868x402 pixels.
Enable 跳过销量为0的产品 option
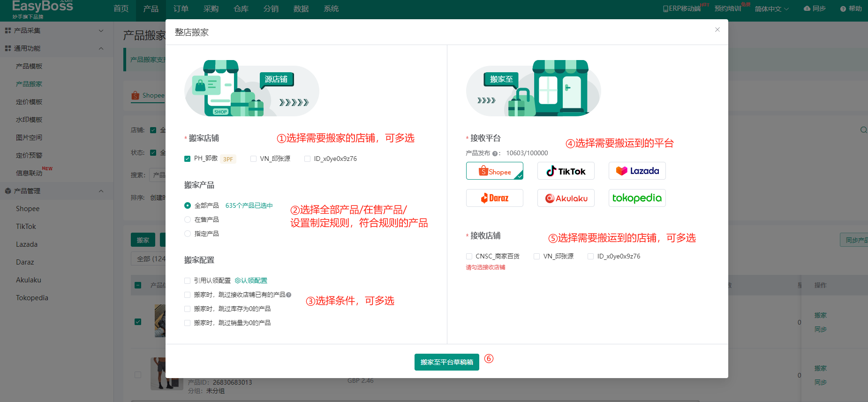click(187, 323)
